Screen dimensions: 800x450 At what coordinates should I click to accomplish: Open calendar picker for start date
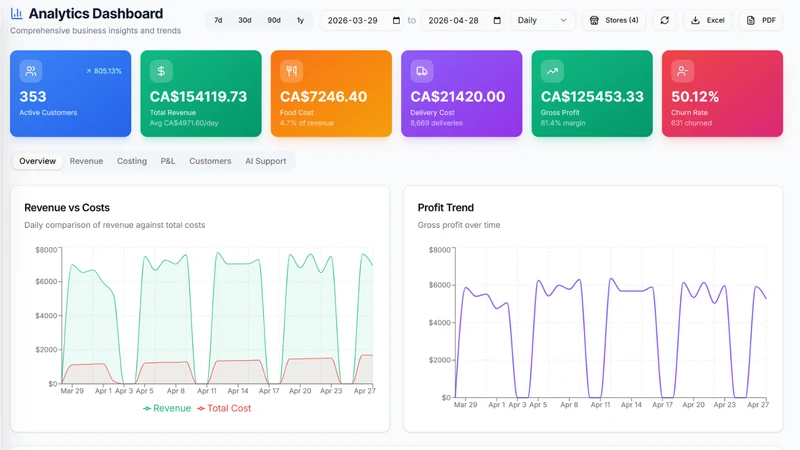pyautogui.click(x=396, y=20)
